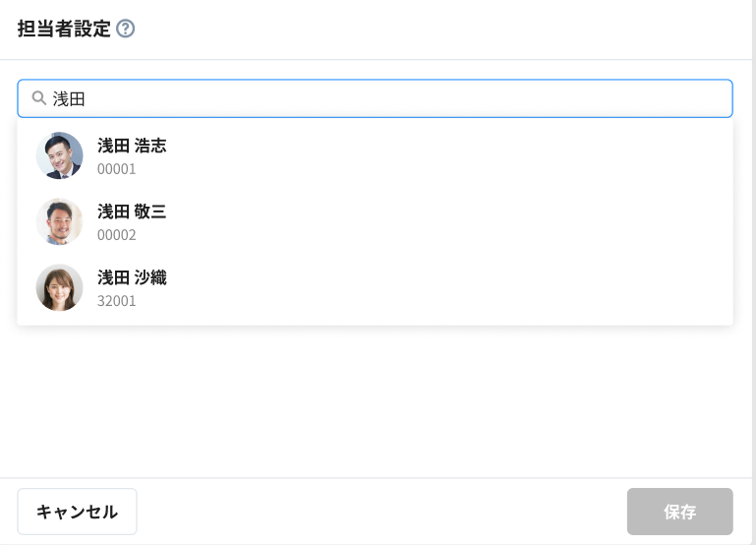Click the 保存 button

[x=679, y=512]
